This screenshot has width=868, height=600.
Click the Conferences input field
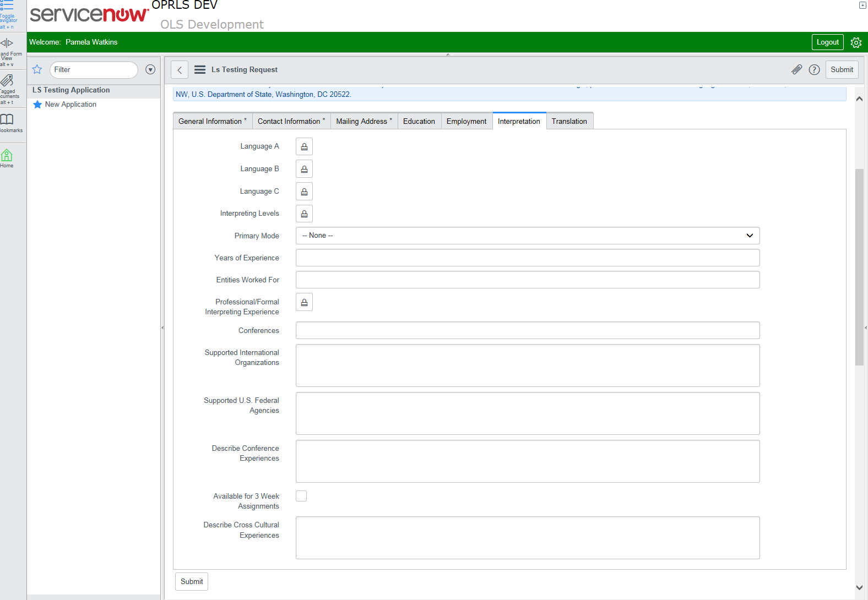click(x=528, y=330)
